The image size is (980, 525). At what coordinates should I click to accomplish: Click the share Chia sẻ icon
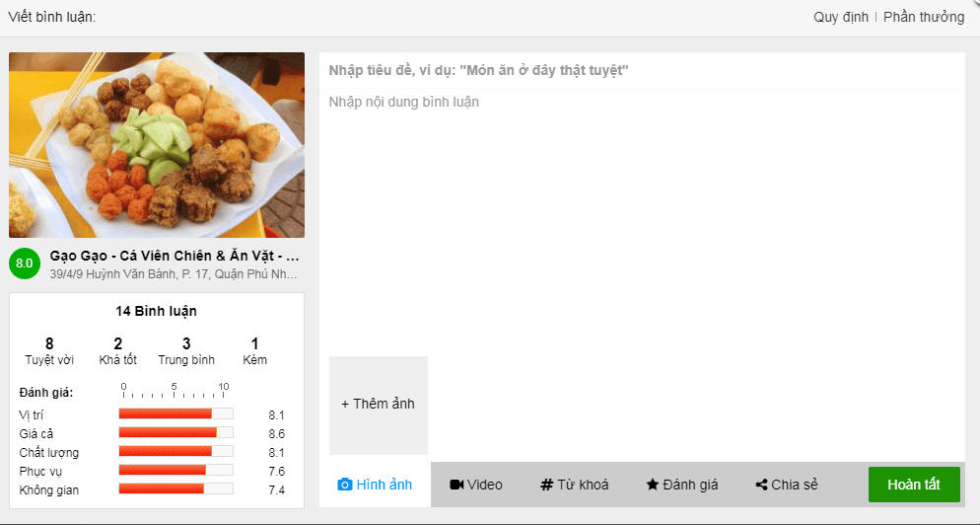click(x=761, y=485)
